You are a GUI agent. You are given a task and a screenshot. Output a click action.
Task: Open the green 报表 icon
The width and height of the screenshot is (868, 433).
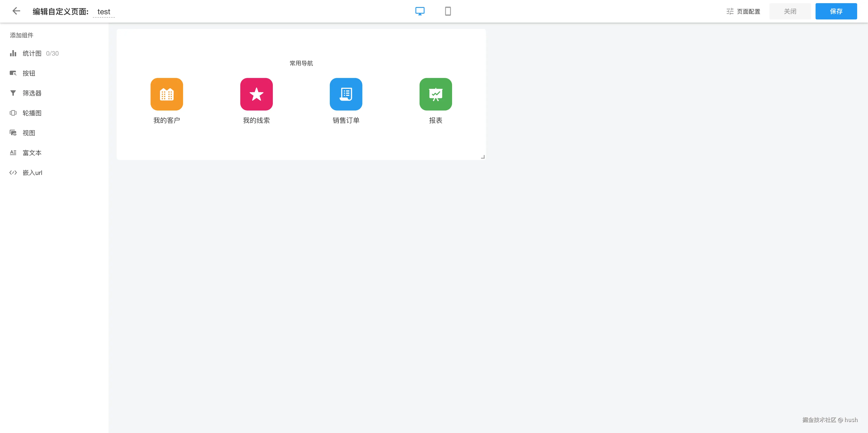click(436, 94)
